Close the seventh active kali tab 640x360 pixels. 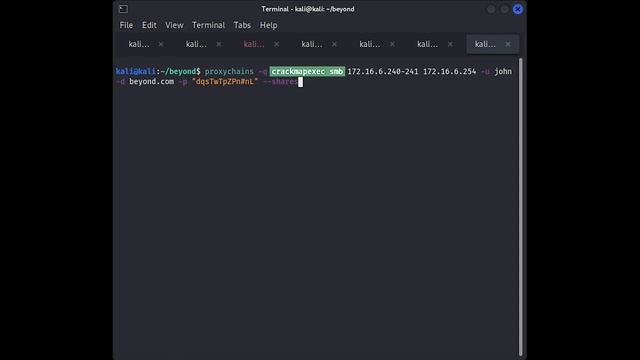(x=508, y=44)
